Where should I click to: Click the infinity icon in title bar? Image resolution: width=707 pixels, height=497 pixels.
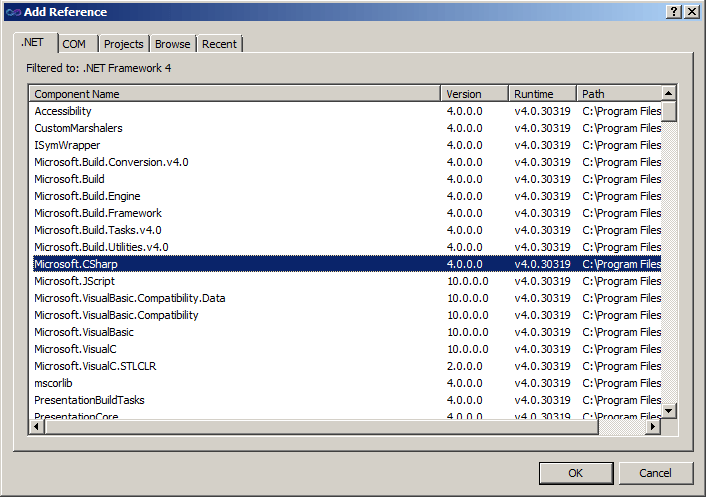coord(12,11)
